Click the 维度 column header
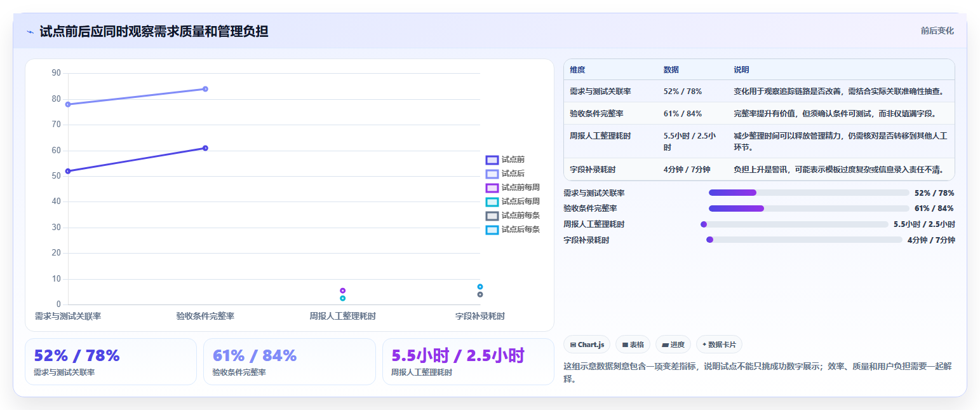980x410 pixels. tap(577, 70)
